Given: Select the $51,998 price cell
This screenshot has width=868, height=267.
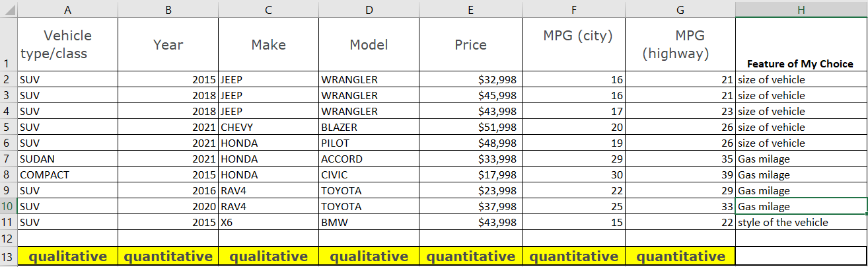Looking at the screenshot, I should point(470,128).
